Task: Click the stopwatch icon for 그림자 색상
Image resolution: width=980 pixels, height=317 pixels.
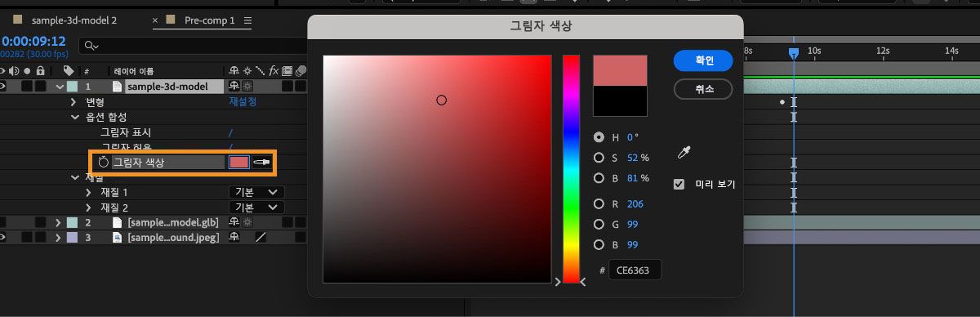Action: (x=104, y=163)
